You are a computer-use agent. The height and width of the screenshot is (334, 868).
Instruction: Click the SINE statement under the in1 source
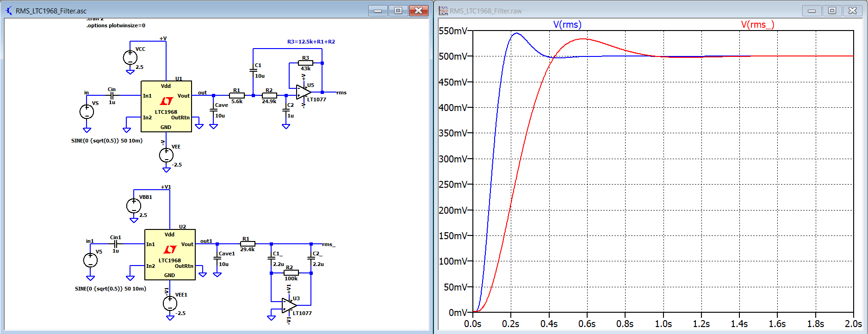click(111, 289)
